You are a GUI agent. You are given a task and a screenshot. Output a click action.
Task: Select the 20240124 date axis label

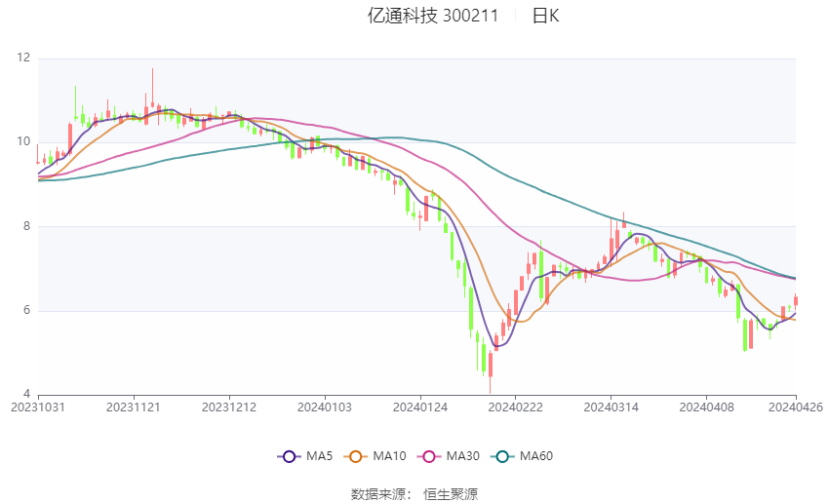[419, 407]
